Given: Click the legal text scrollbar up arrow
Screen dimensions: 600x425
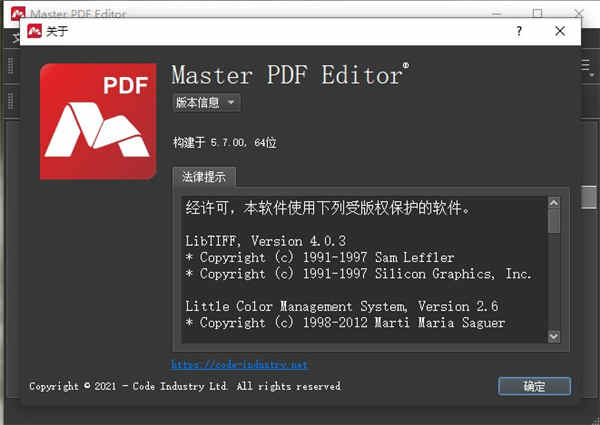Looking at the screenshot, I should [x=554, y=203].
